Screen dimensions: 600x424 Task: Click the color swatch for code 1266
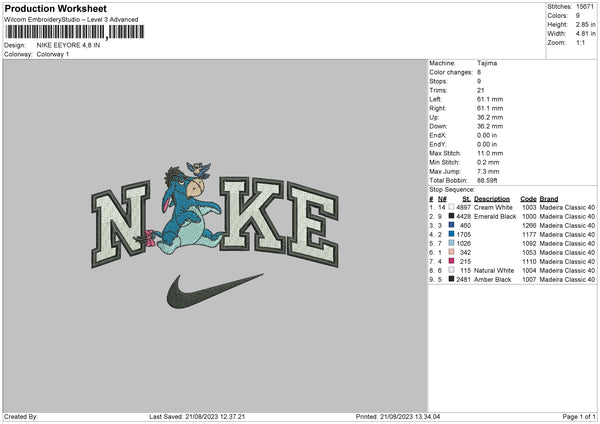pos(452,225)
